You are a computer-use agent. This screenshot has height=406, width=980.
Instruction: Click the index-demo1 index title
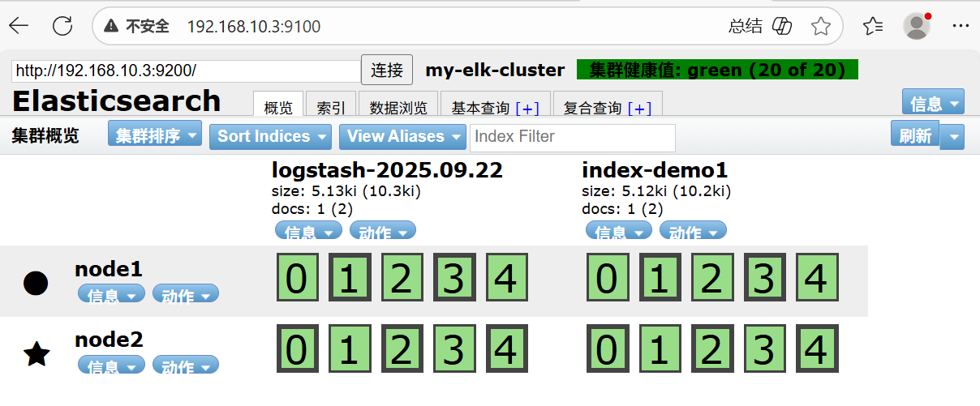point(655,170)
